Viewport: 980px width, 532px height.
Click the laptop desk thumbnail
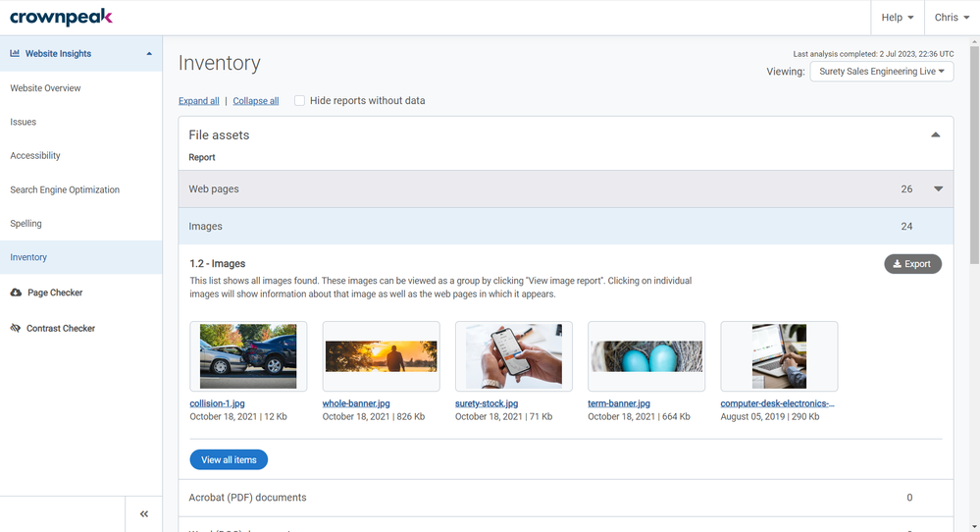click(x=779, y=356)
